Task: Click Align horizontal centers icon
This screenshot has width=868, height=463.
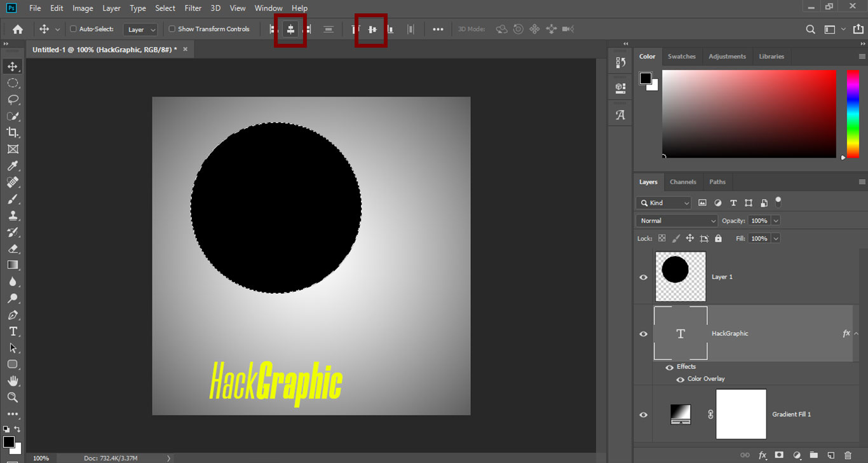Action: coord(290,29)
